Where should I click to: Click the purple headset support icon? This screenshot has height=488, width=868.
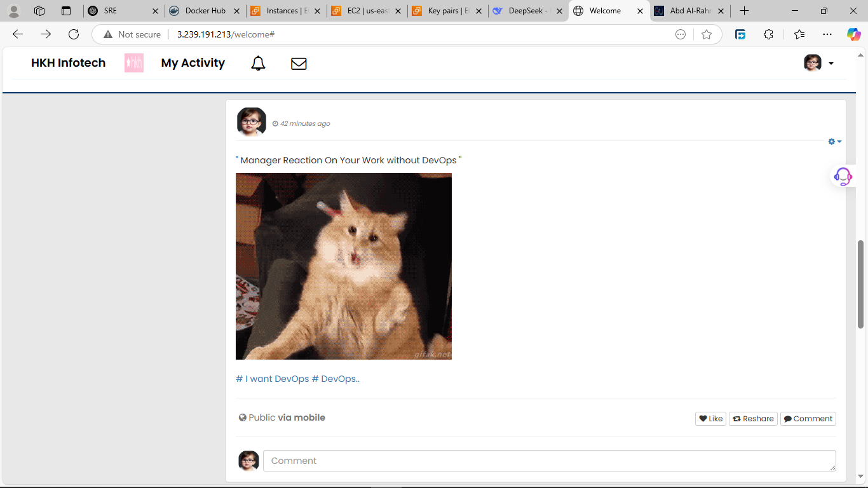[x=843, y=176]
